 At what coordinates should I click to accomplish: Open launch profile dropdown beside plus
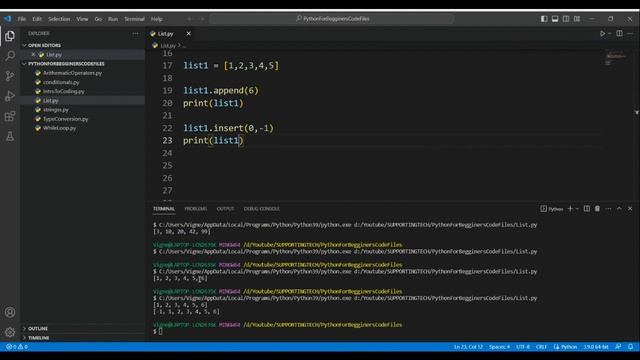click(577, 209)
